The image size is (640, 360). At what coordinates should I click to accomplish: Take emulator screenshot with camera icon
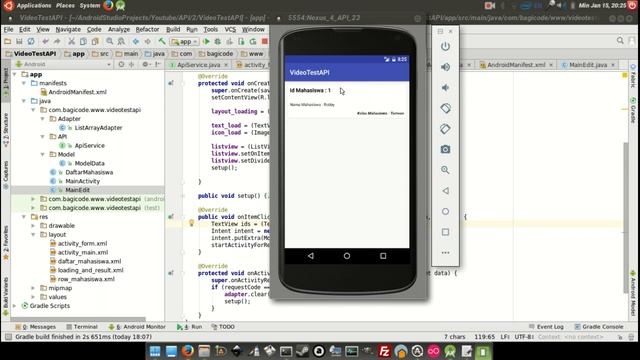click(x=445, y=149)
